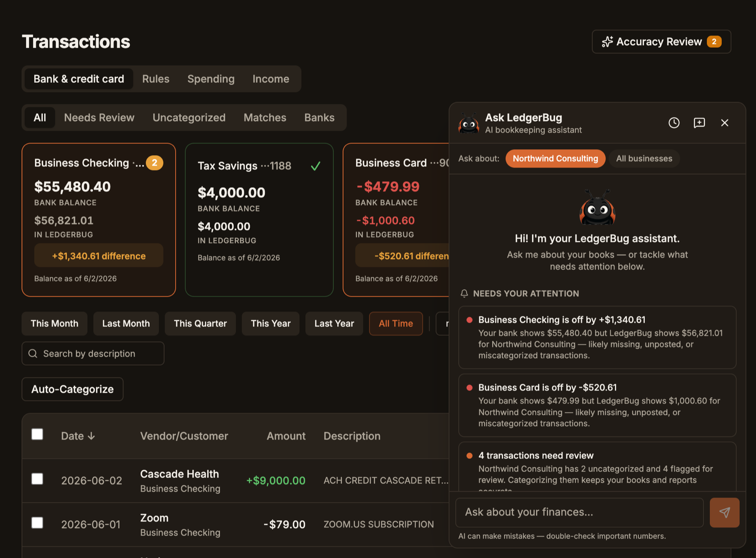Click the Auto-Categorize button
The height and width of the screenshot is (558, 756).
tap(72, 389)
